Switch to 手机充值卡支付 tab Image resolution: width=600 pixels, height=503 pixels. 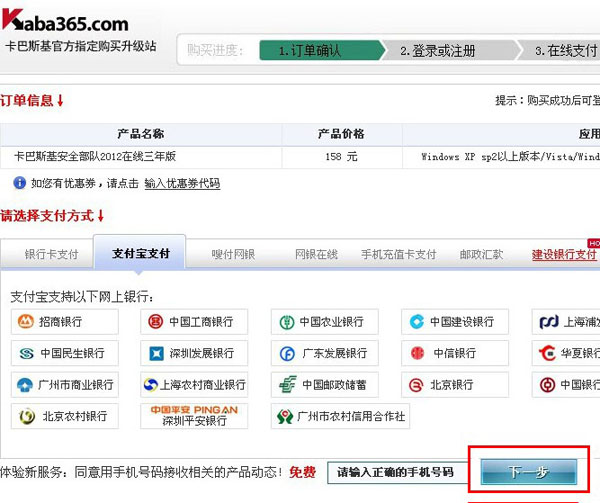coord(398,254)
